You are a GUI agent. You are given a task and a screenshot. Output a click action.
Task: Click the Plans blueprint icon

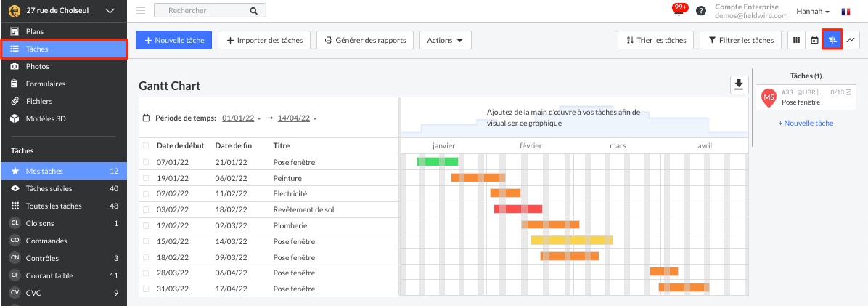15,31
